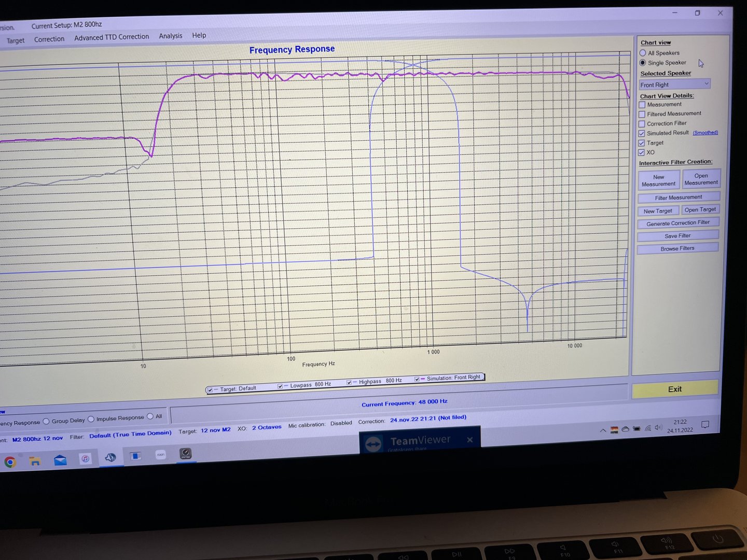Click the filter name Default (True Time Domain)

pos(130,435)
